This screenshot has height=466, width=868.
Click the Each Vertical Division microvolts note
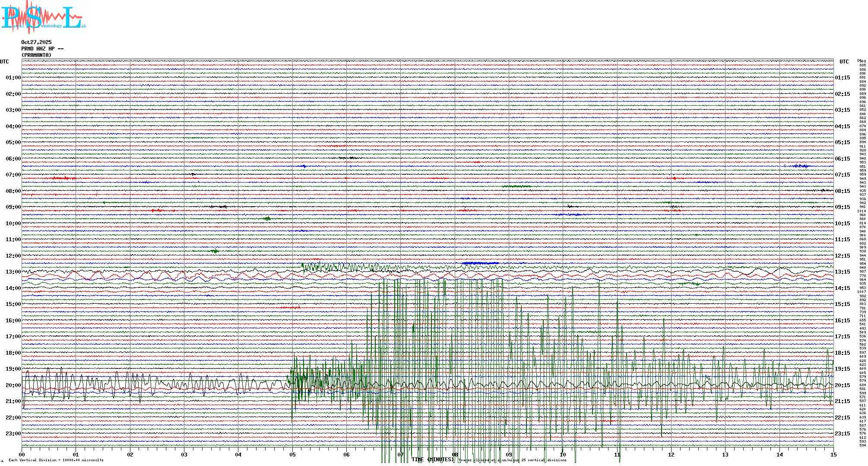[x=56, y=460]
